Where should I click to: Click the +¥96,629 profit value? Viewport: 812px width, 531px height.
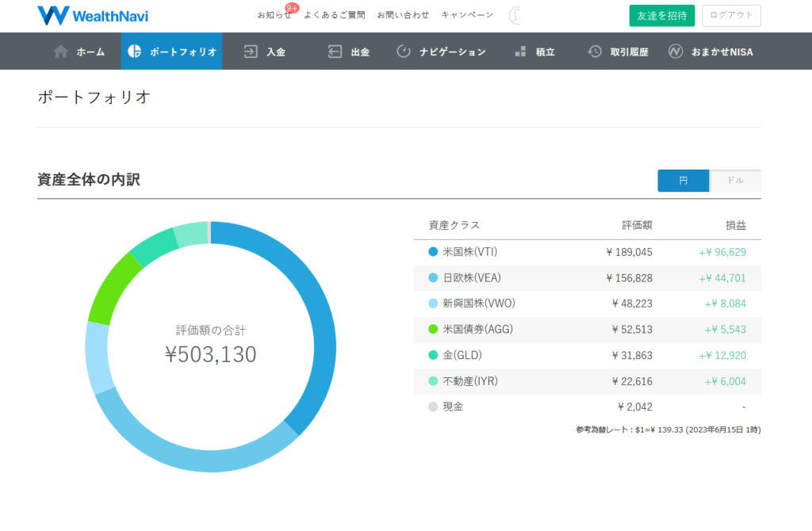(722, 252)
